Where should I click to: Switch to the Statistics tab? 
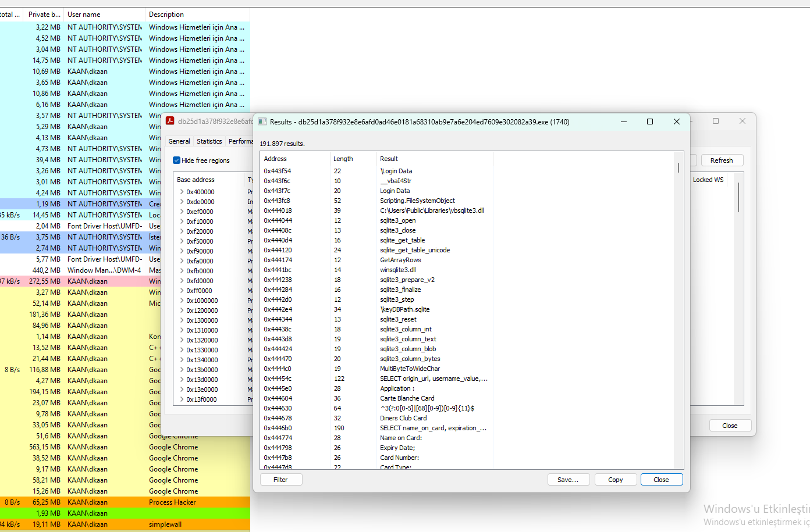(x=209, y=141)
